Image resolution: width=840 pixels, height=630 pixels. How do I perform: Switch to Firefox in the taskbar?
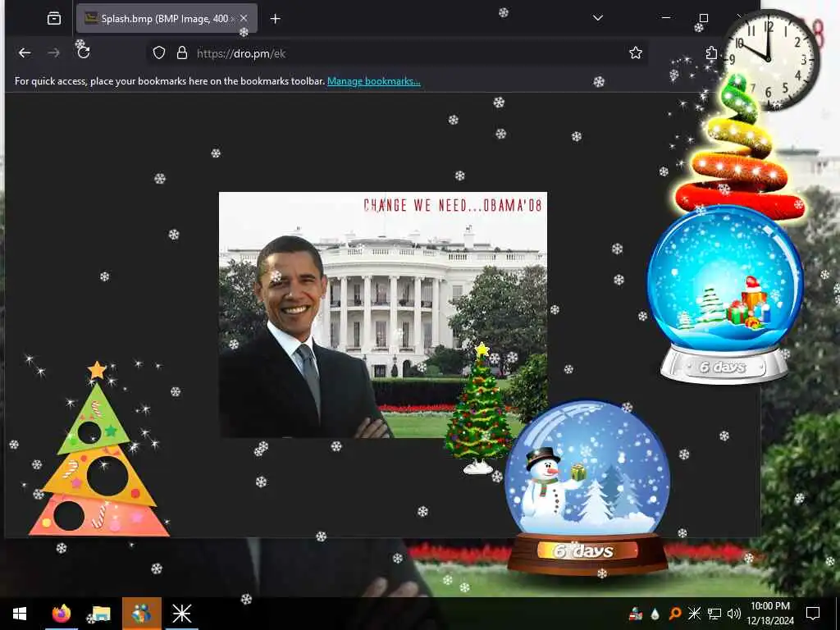(x=61, y=614)
